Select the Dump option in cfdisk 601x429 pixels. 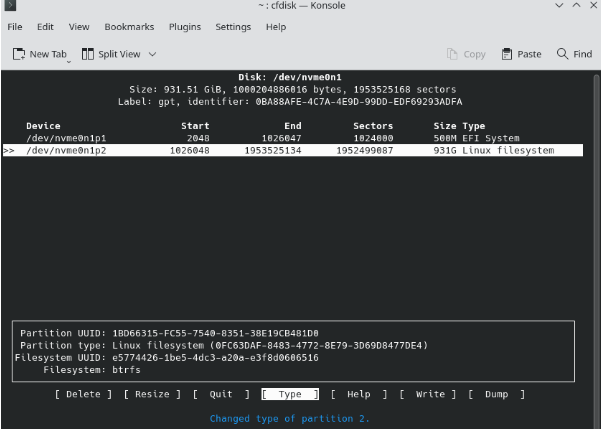497,394
